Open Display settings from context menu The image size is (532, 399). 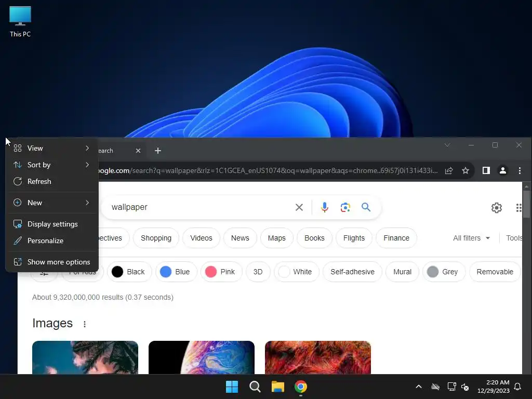pyautogui.click(x=51, y=224)
